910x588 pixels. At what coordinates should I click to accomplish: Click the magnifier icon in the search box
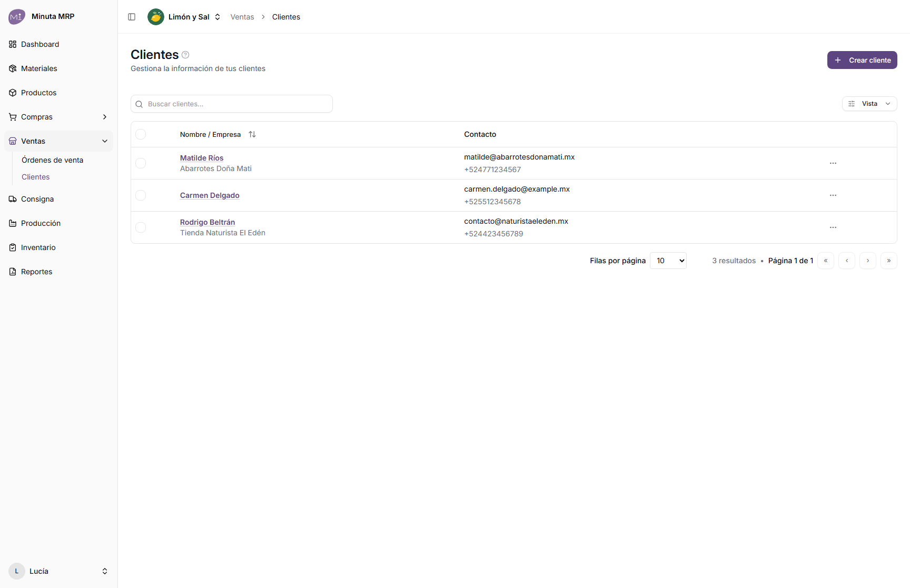[140, 104]
